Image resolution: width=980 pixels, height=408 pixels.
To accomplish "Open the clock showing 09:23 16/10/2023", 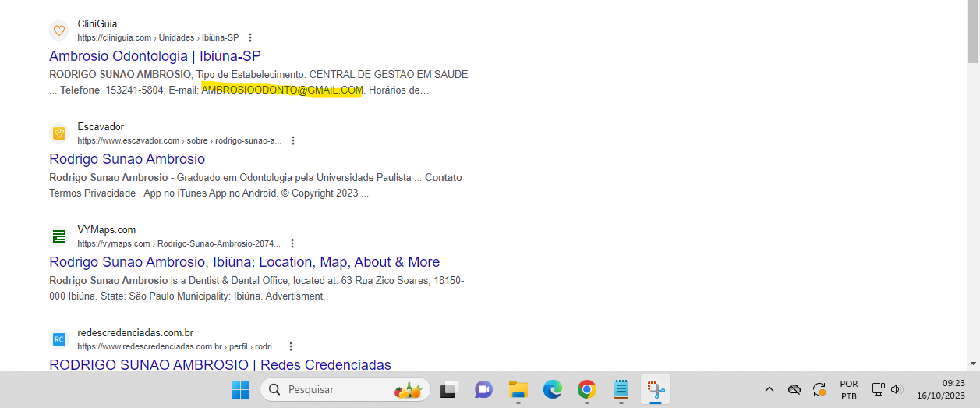I will (x=941, y=389).
